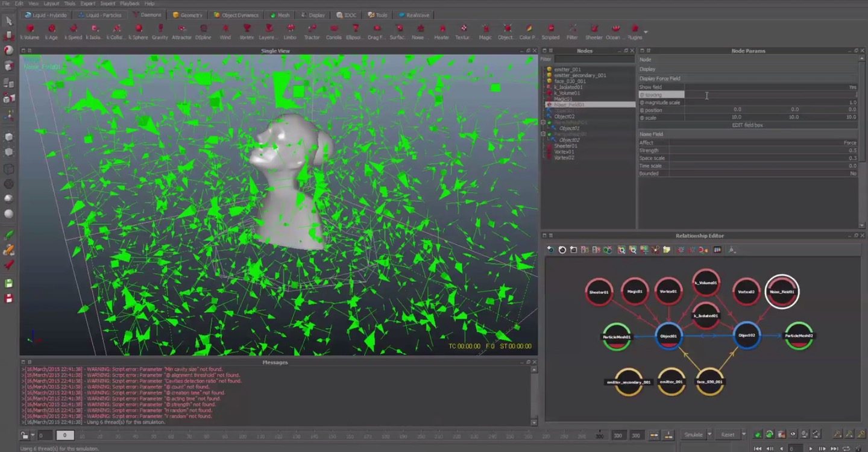Screen dimensions: 868x452
Task: Add a Scripted daemon
Action: pos(550,31)
